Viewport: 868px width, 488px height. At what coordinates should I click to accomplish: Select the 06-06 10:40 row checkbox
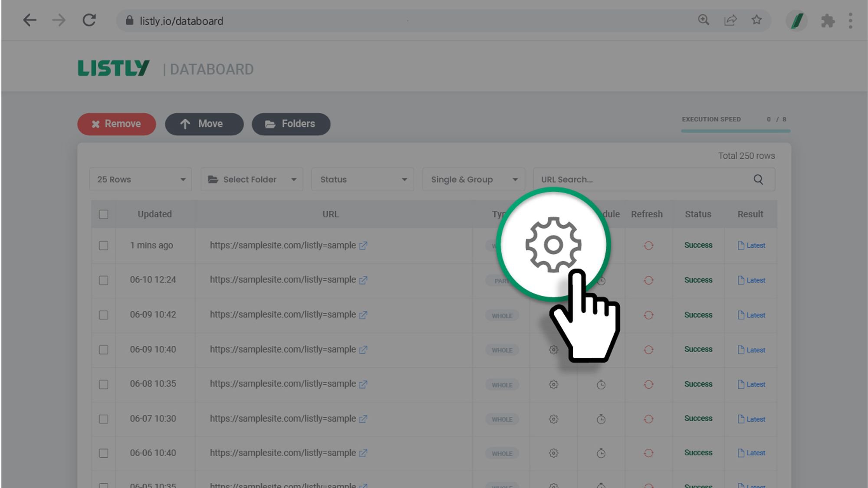pyautogui.click(x=103, y=453)
